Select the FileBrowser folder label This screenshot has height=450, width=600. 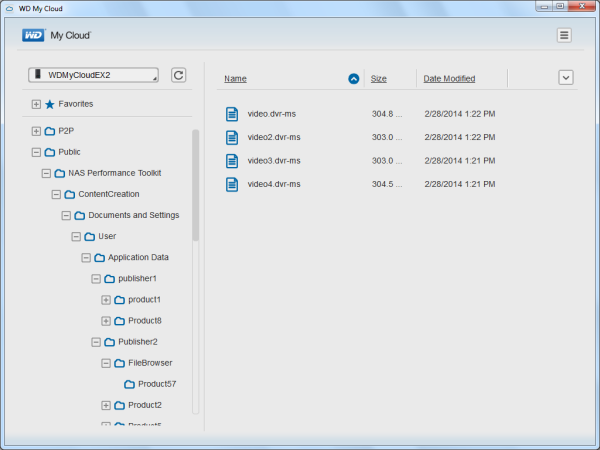click(x=150, y=363)
